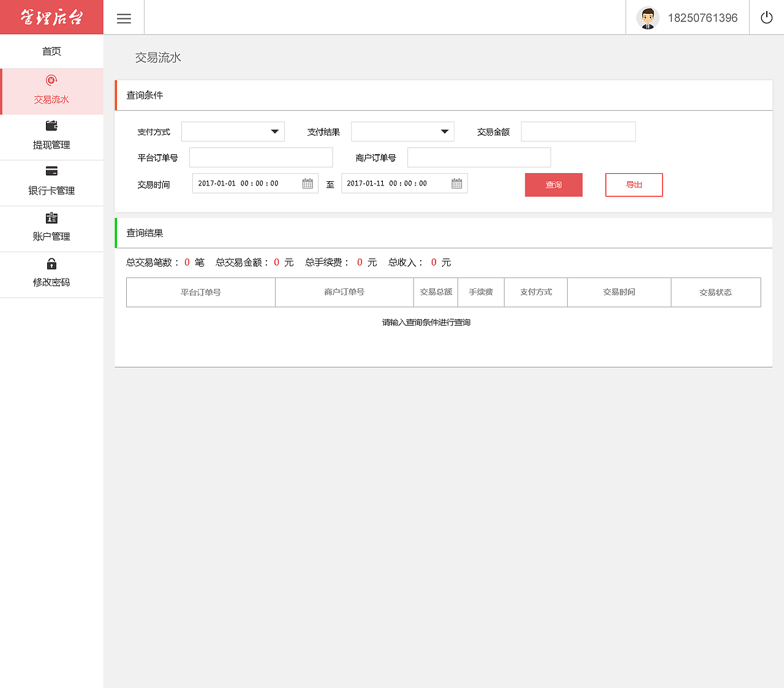Screen dimensions: 784x688
Task: Click the 请输入查询条件进行查询 message
Action: click(x=426, y=323)
